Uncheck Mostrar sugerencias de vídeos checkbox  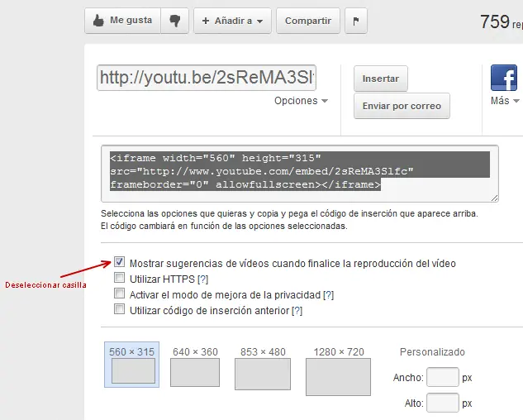[119, 262]
